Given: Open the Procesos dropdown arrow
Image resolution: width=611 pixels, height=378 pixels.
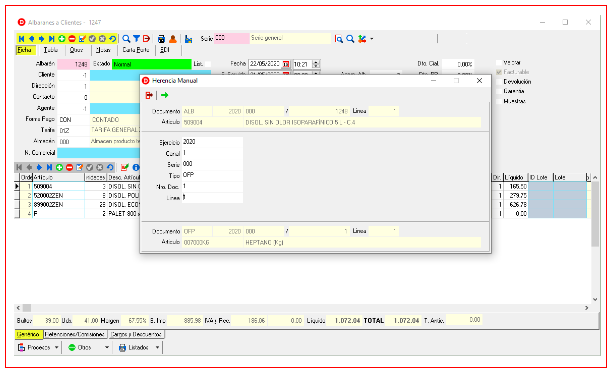Looking at the screenshot, I should coord(57,347).
